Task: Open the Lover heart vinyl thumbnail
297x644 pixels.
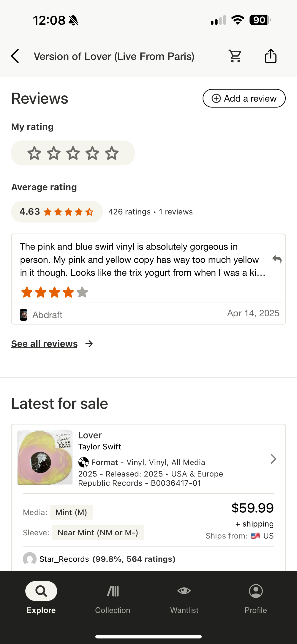Action: pyautogui.click(x=45, y=458)
